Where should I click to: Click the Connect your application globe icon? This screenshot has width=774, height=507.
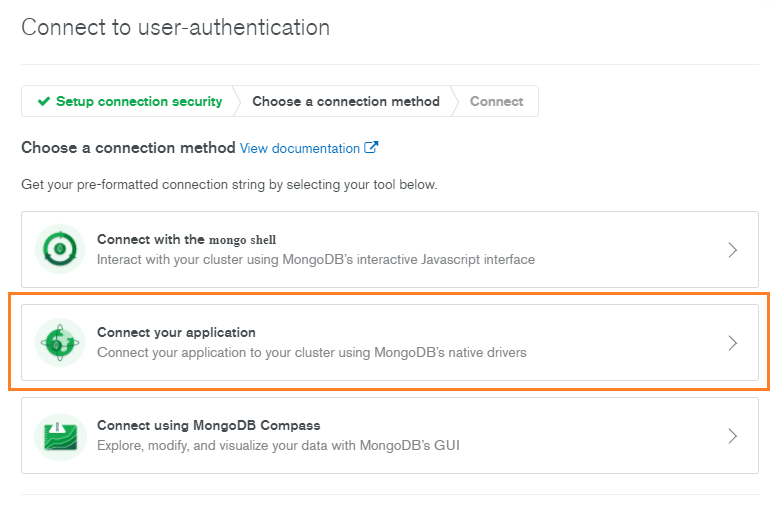point(60,342)
